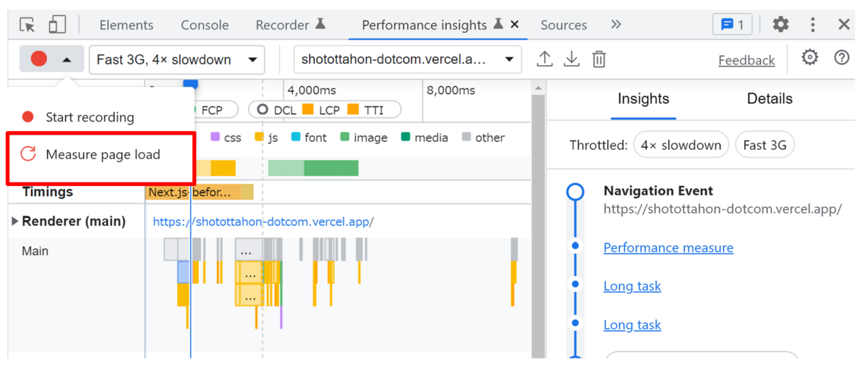This screenshot has height=380, width=868.
Task: Click the inspect element picker icon
Action: (27, 25)
